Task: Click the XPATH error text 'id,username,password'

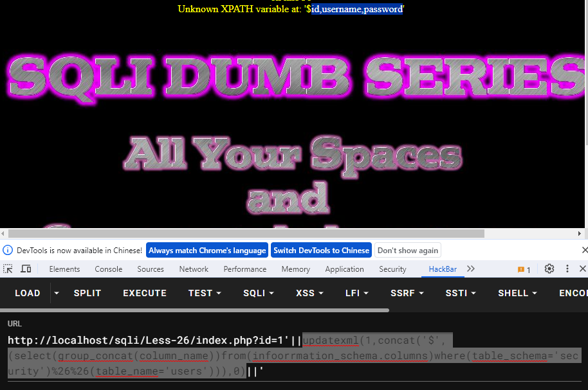Action: coord(356,9)
